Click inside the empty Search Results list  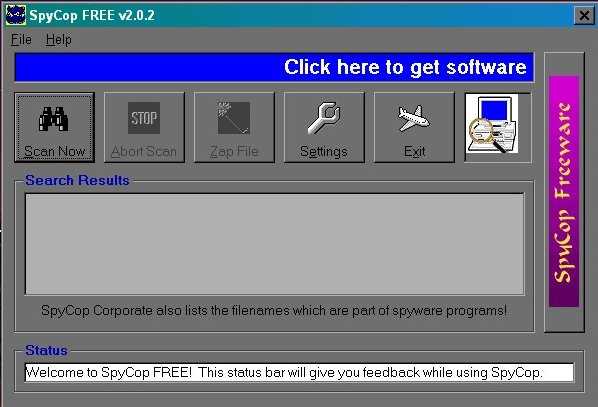pos(275,244)
